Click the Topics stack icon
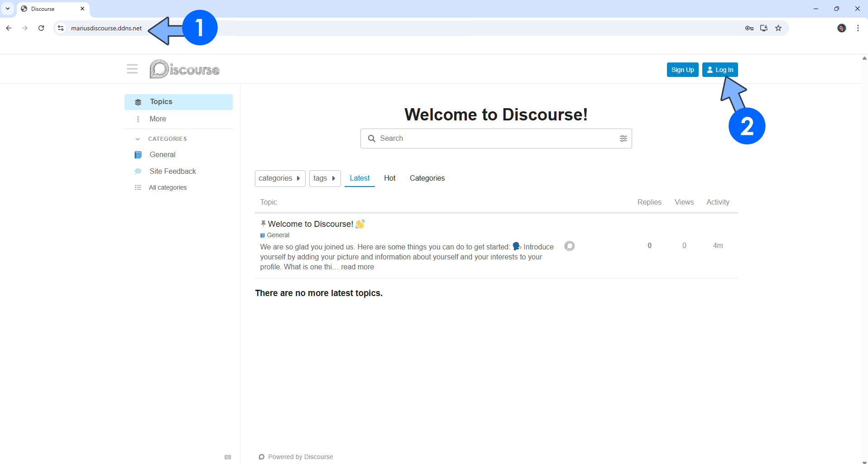Viewport: 868px width, 464px height. tap(138, 102)
